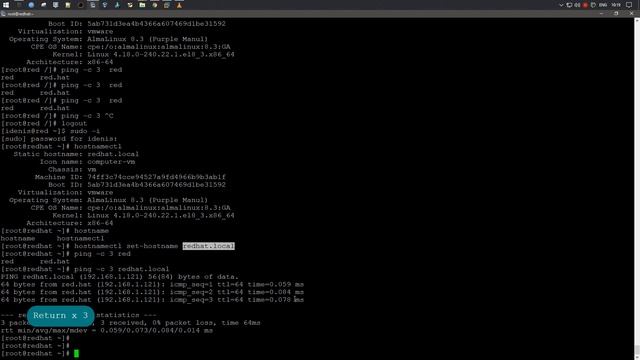640x360 pixels.
Task: Click the red circle tray icon
Action: click(x=585, y=5)
